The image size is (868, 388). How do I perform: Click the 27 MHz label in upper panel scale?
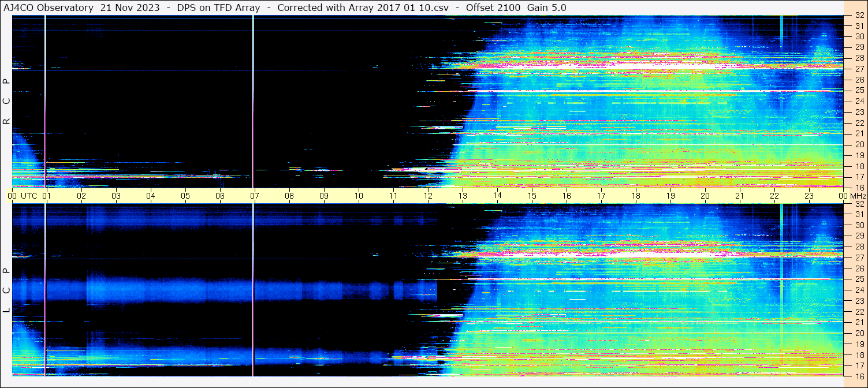click(859, 69)
